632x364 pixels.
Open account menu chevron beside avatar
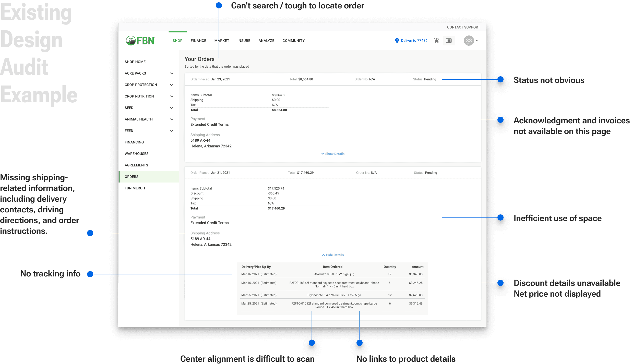point(477,41)
